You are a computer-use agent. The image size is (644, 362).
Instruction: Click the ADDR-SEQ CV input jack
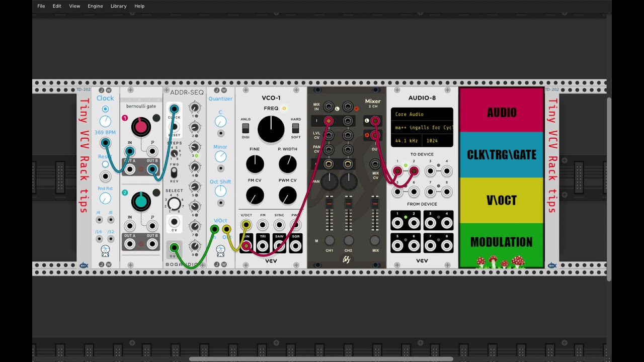coord(174,222)
